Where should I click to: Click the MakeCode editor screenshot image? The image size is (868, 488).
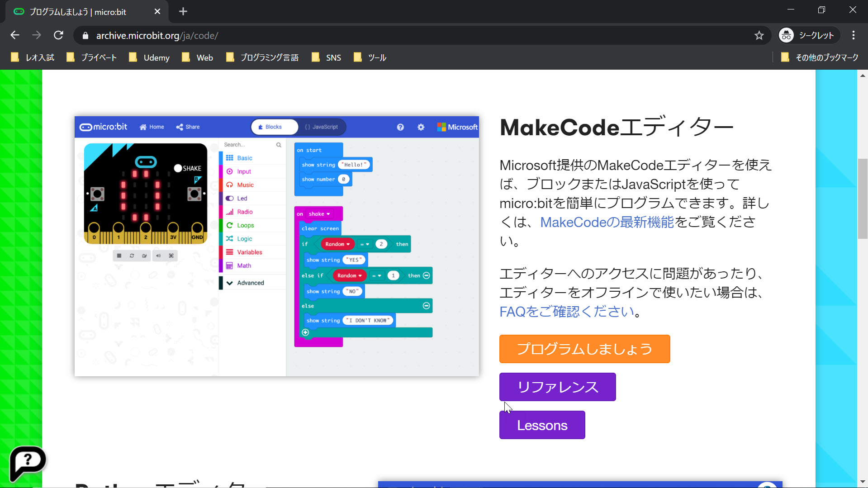pos(277,246)
